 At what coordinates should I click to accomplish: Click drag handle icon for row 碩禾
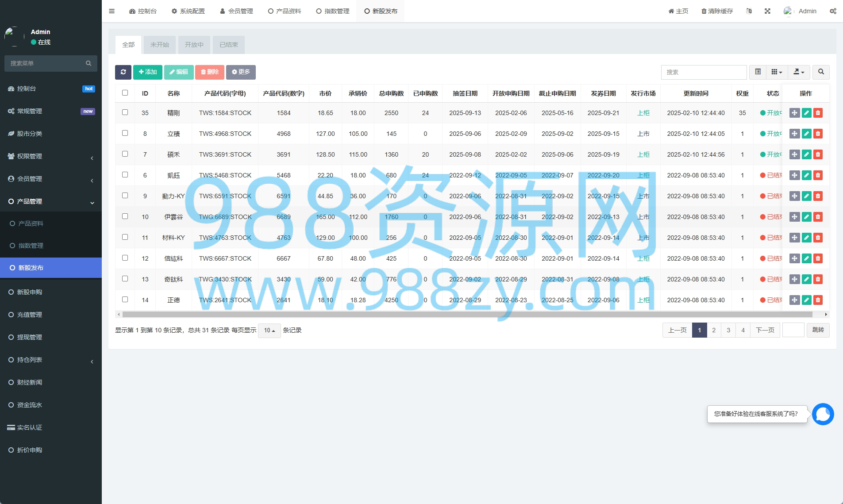pos(794,154)
